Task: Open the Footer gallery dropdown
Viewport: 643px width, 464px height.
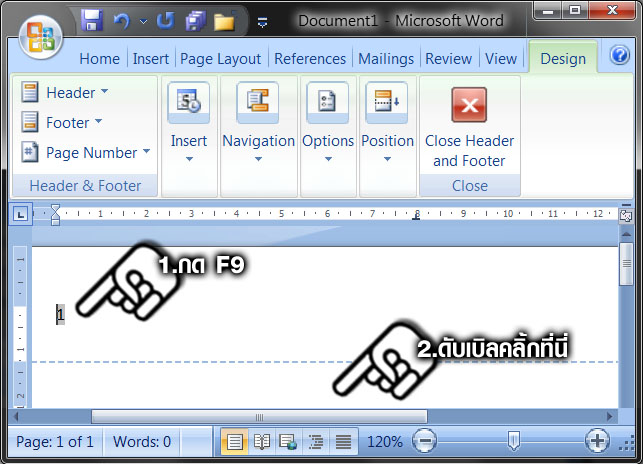Action: pyautogui.click(x=62, y=122)
